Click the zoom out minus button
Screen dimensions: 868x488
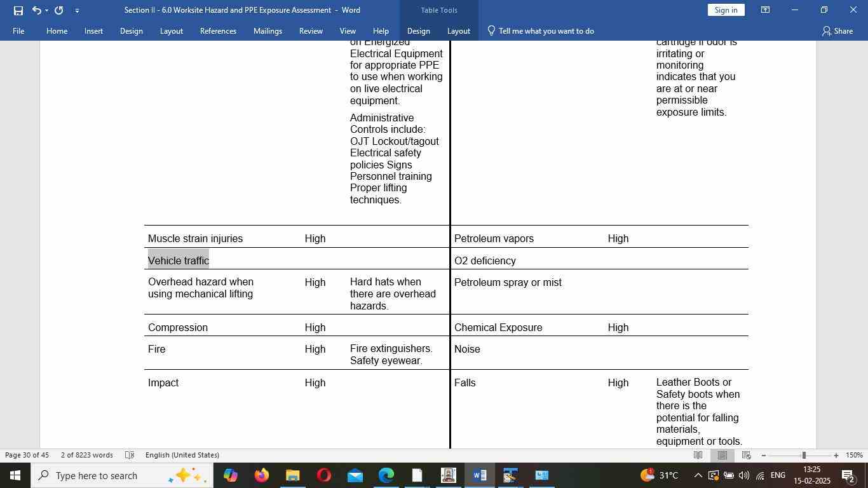click(763, 455)
